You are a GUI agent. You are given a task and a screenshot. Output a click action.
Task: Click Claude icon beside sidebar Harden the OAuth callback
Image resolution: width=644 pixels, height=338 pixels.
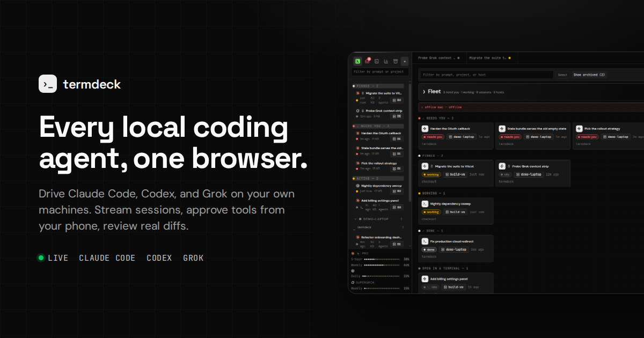pos(357,133)
